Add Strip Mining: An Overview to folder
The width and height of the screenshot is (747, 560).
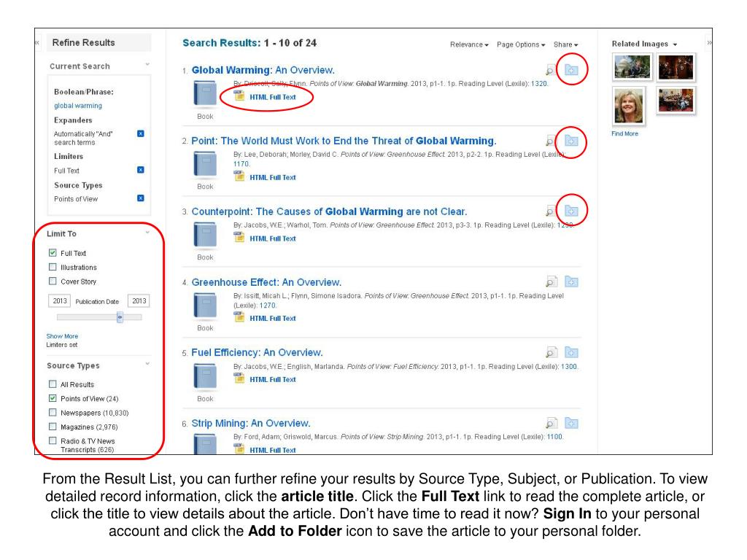571,423
